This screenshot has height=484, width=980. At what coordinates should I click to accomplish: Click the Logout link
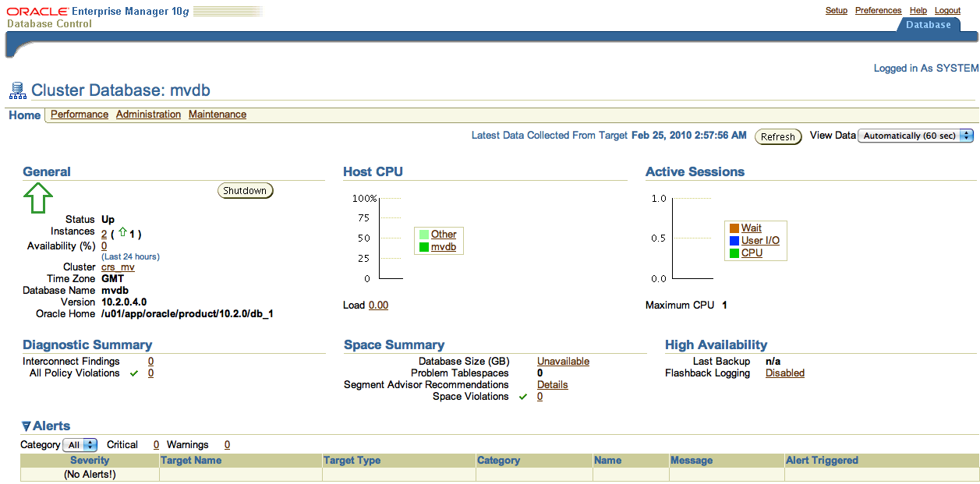947,11
